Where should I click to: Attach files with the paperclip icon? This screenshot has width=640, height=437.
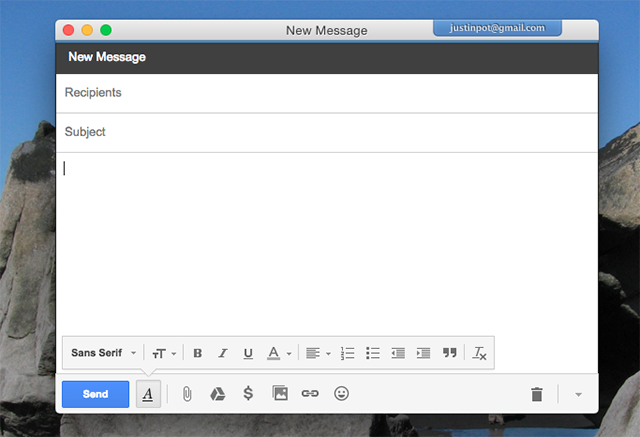[x=186, y=394]
